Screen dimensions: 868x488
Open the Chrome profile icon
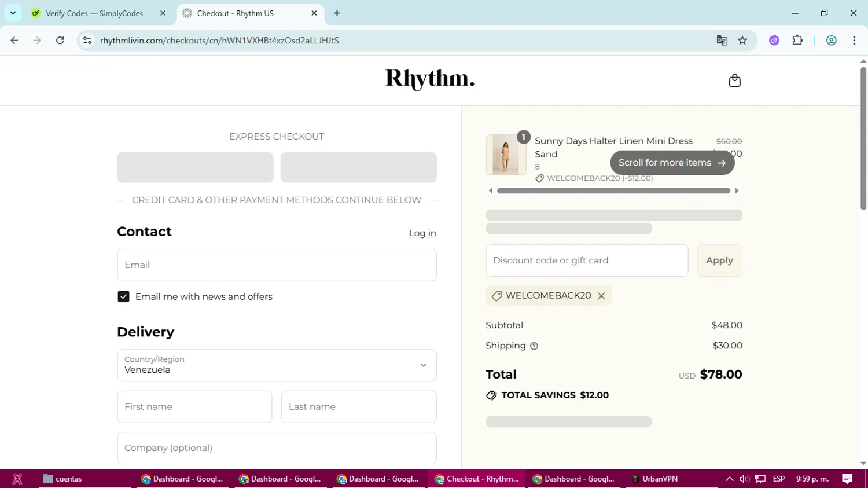point(832,41)
